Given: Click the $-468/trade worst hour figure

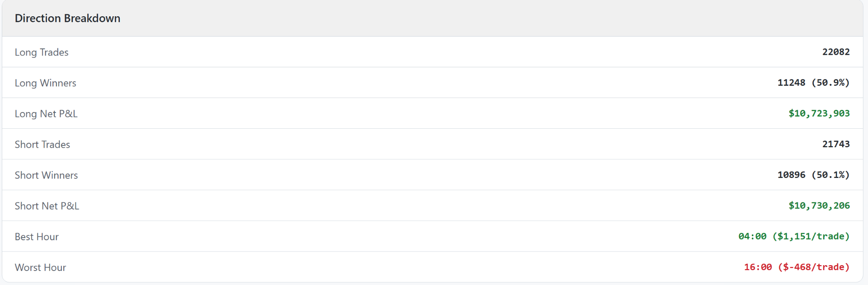Looking at the screenshot, I should tap(814, 267).
